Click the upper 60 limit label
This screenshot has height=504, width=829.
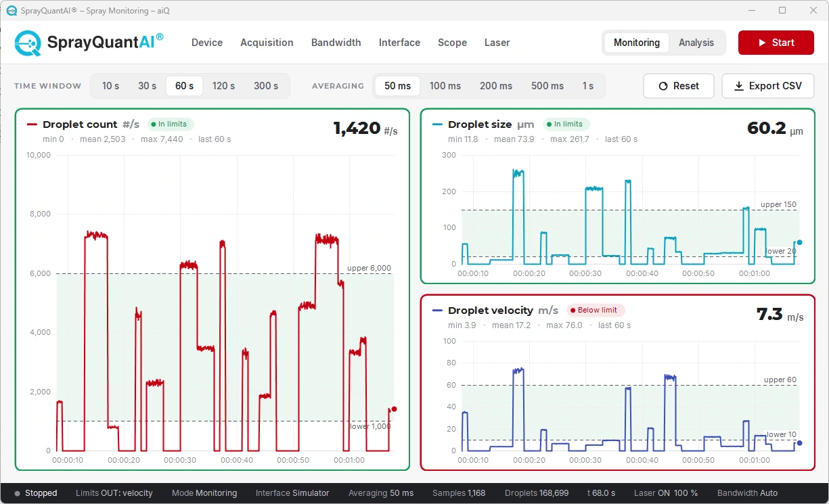click(x=780, y=380)
